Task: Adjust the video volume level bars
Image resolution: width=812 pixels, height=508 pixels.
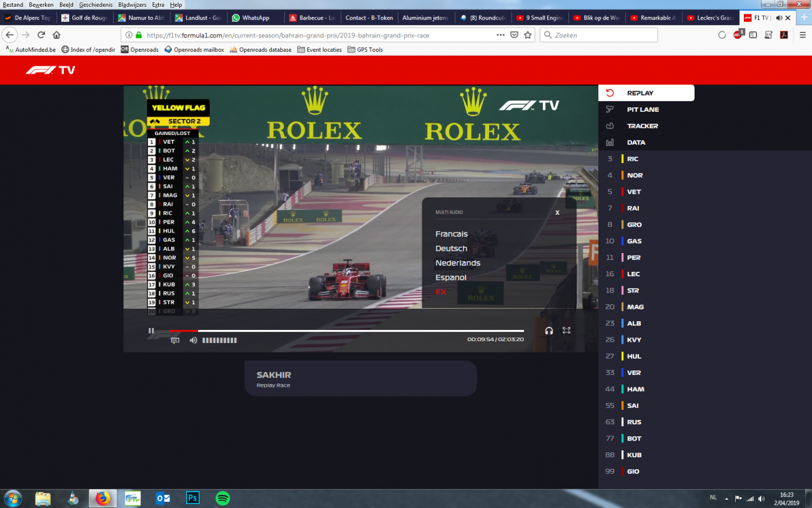Action: coord(219,341)
